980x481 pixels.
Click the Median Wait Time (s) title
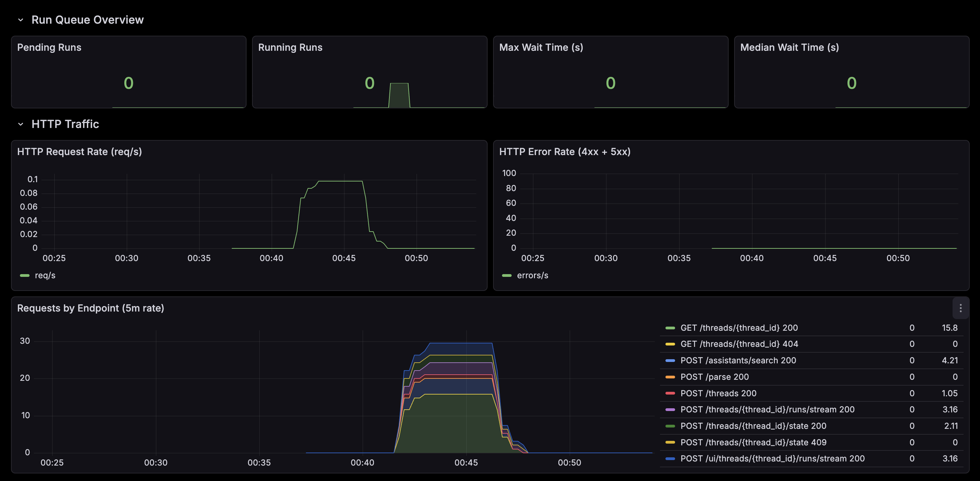point(789,48)
